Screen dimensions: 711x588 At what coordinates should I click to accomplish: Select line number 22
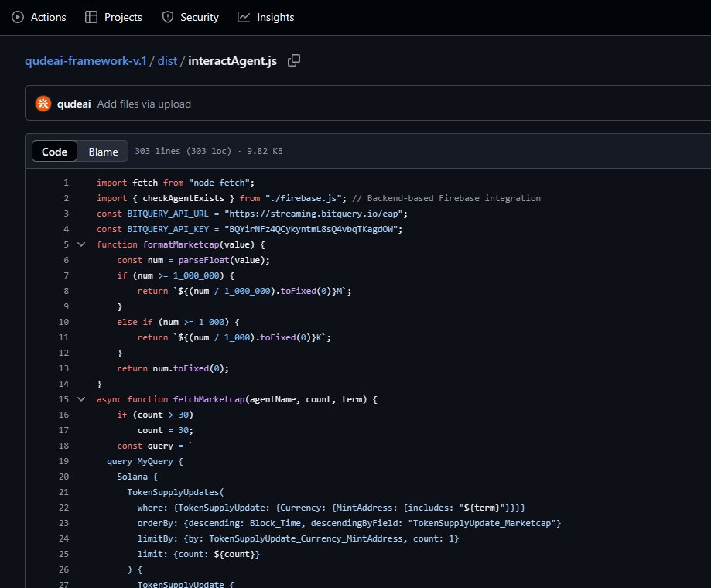pyautogui.click(x=64, y=508)
